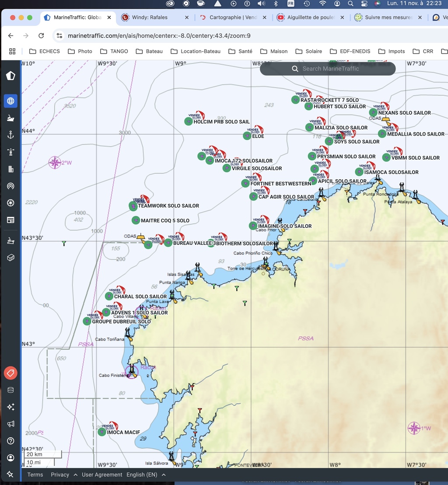Viewport: 448px width, 485px height.
Task: Select the VBMM SOLO SAILOR vessel marker
Action: pyautogui.click(x=386, y=157)
